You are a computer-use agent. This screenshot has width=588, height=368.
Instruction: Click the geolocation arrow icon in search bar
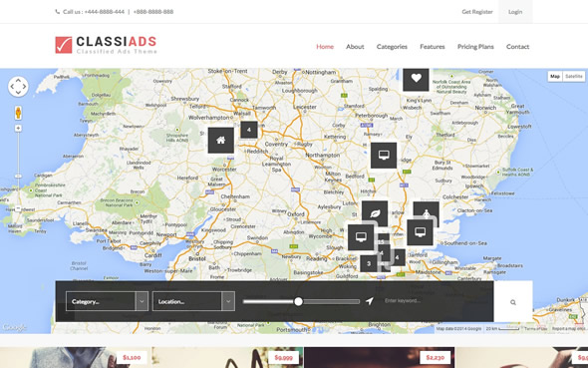click(370, 301)
